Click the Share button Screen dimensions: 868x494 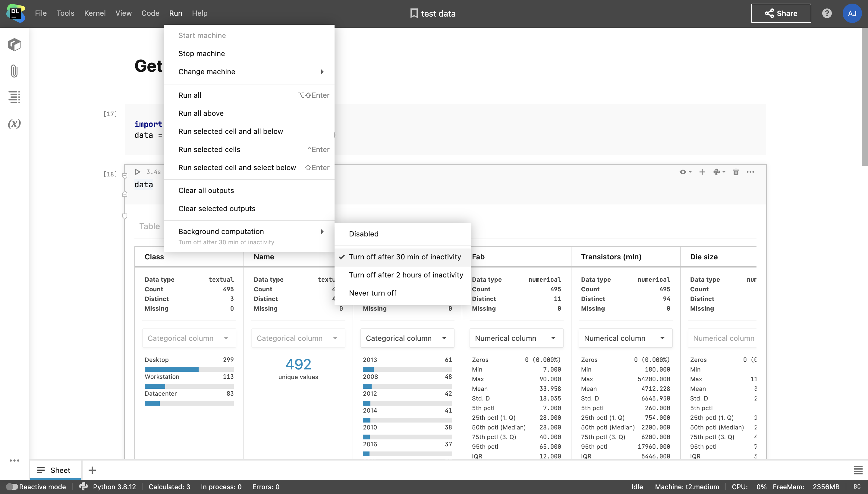tap(781, 13)
